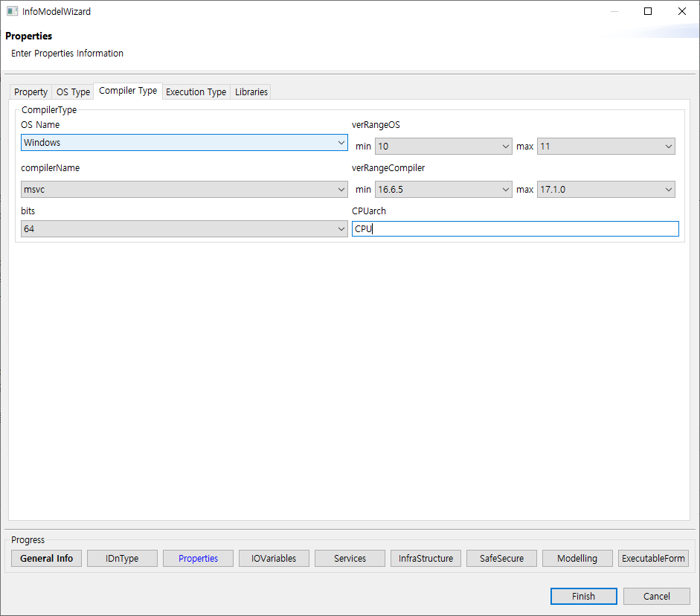Open the OS Name dropdown

tap(341, 142)
